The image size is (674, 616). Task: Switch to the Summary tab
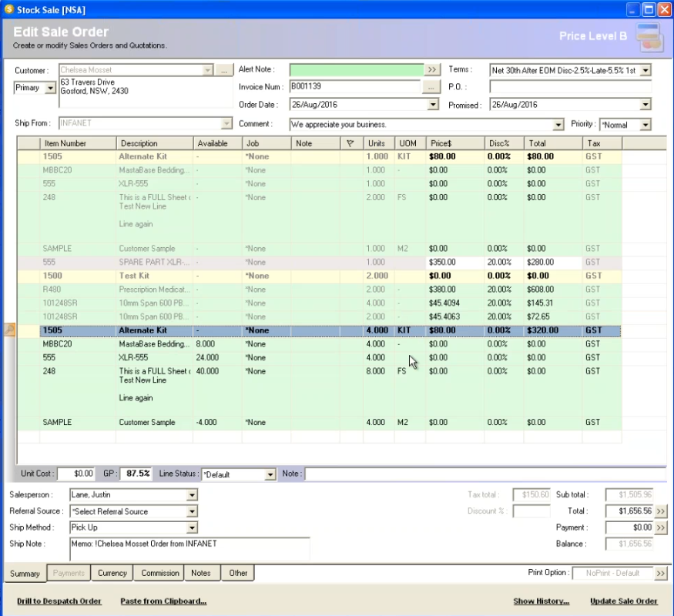pyautogui.click(x=25, y=574)
